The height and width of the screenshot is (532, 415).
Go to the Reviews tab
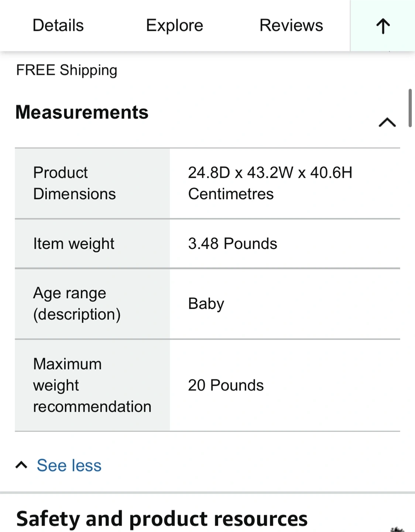[x=291, y=25]
